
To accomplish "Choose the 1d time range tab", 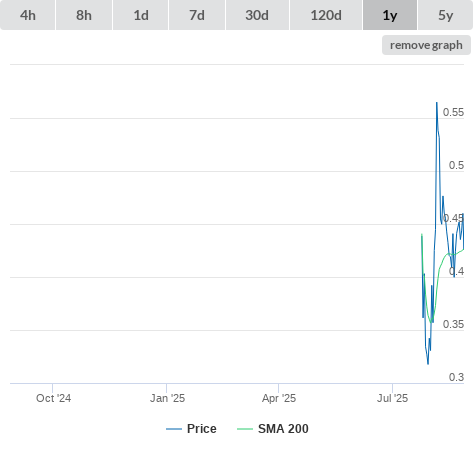I will tap(141, 15).
